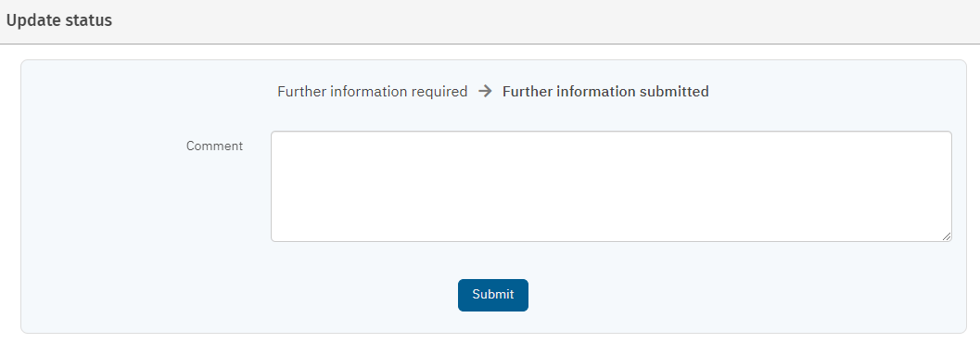This screenshot has height=356, width=980.
Task: Click the right-pointing status transition arrow
Action: [x=485, y=91]
